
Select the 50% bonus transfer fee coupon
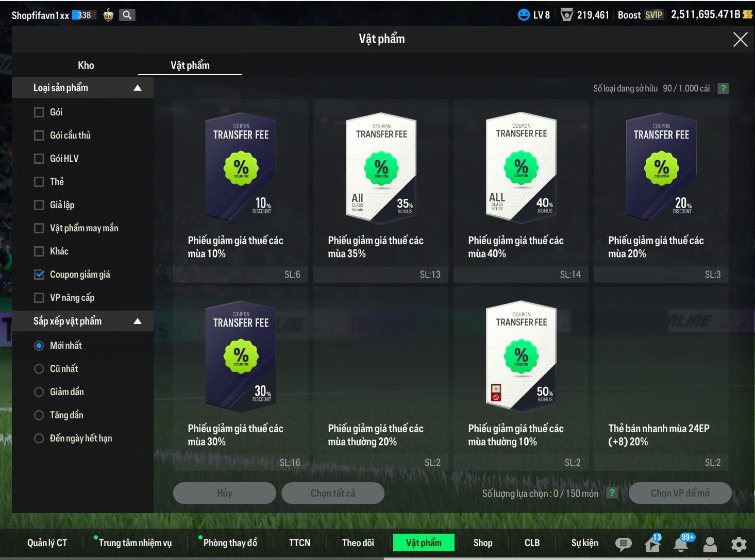(x=521, y=379)
